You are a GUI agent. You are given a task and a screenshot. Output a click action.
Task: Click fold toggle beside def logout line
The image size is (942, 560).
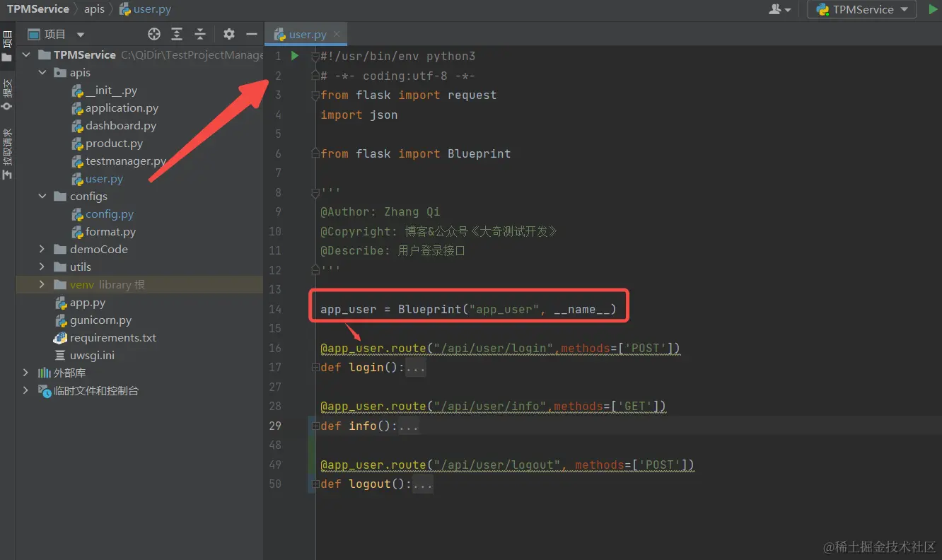point(314,484)
